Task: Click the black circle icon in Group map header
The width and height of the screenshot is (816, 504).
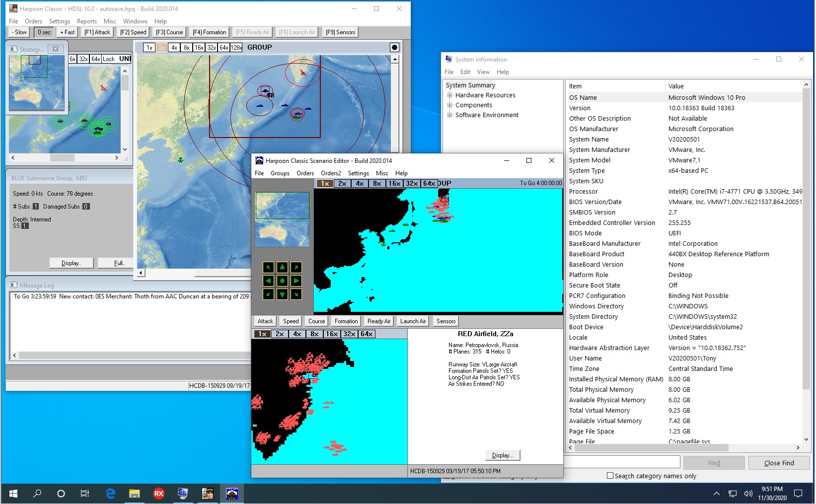Action: pos(394,48)
